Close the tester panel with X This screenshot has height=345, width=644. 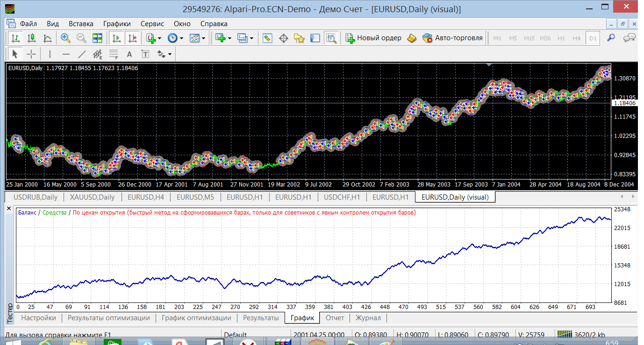(8, 208)
